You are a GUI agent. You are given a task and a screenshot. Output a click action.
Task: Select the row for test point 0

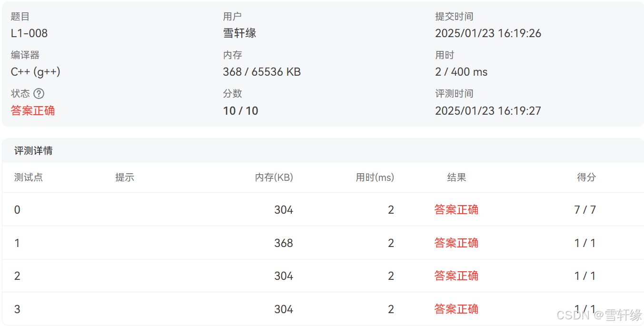[190, 209]
